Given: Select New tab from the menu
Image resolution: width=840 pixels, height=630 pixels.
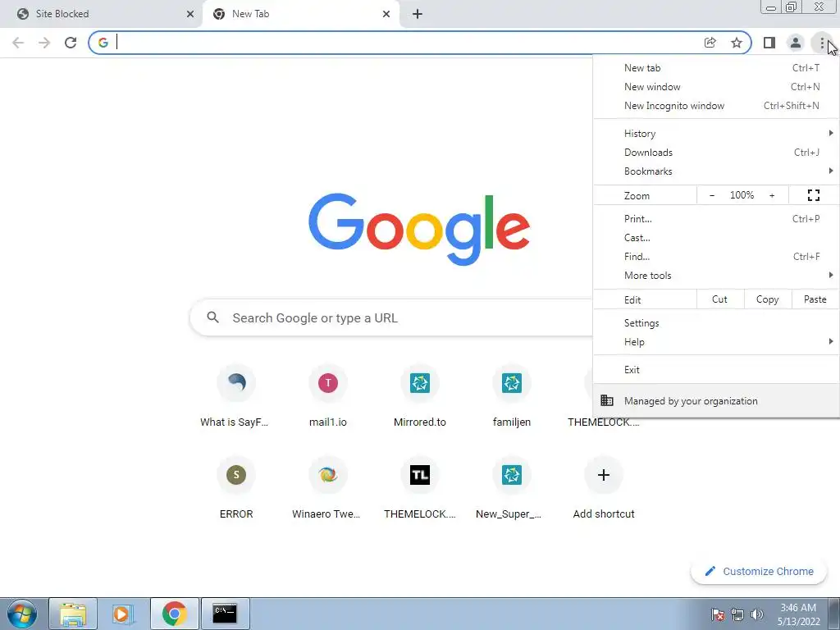Looking at the screenshot, I should [716, 68].
